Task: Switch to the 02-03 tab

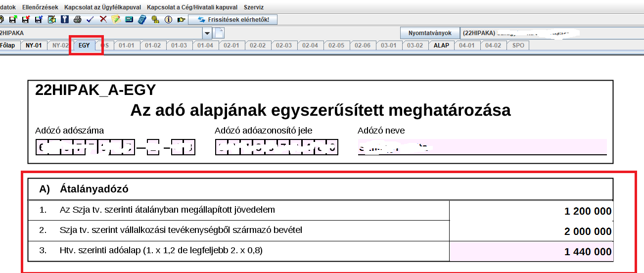Action: pos(284,45)
